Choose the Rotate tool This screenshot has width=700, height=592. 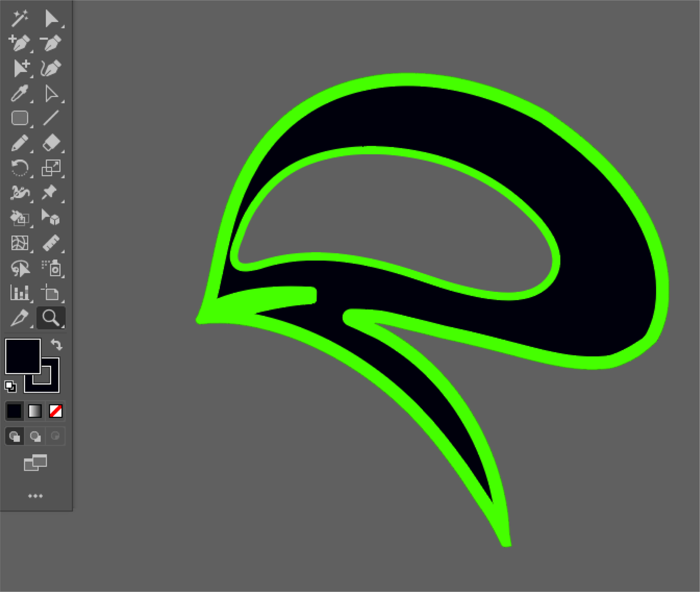click(20, 168)
